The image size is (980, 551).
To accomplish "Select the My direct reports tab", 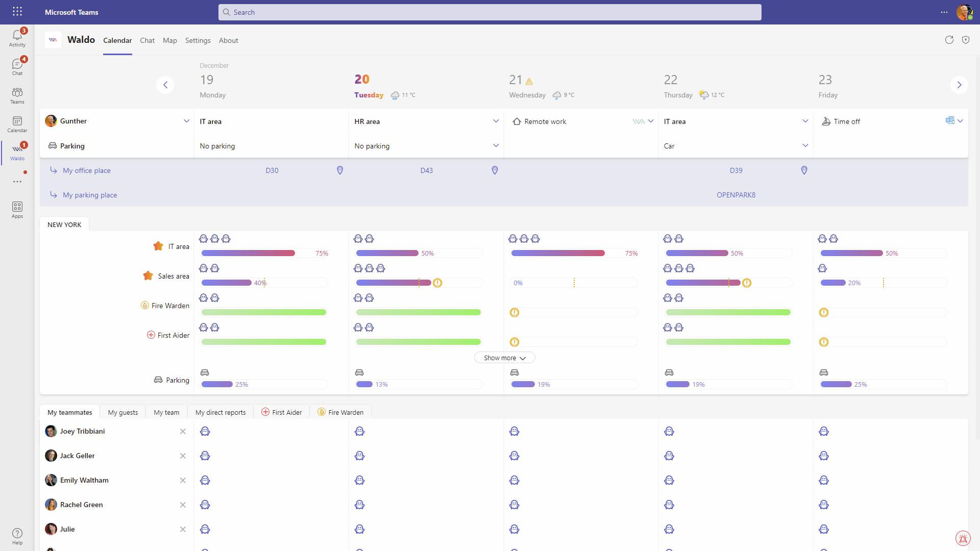I will click(x=220, y=412).
